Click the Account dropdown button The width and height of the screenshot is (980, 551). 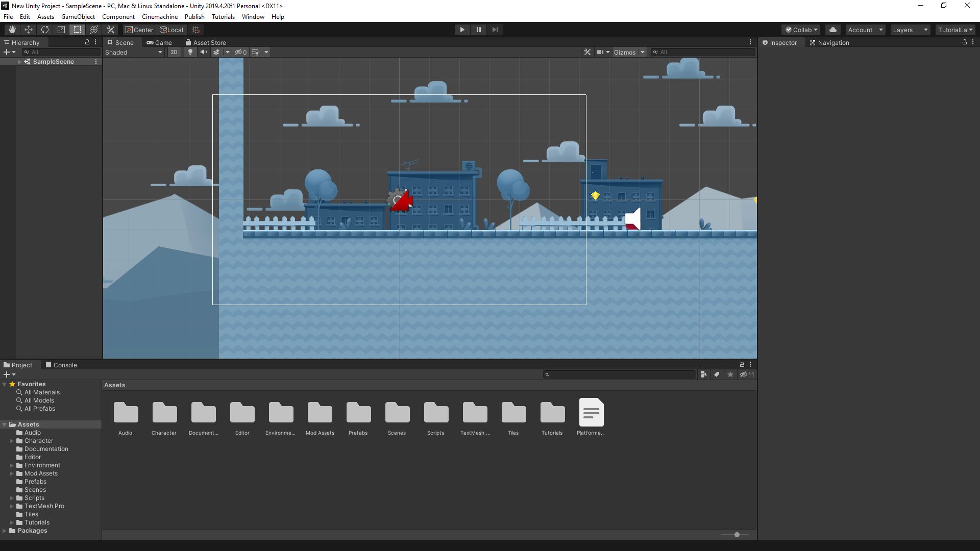click(865, 30)
